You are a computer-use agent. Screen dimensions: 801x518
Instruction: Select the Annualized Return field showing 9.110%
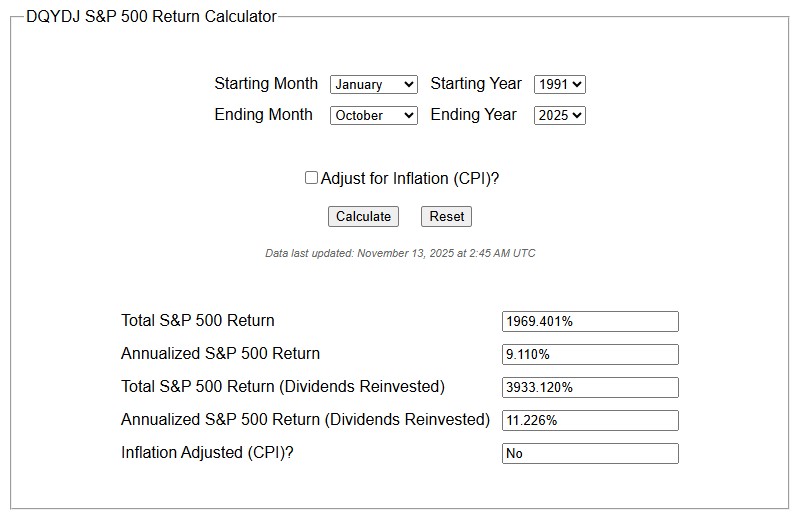coord(589,354)
